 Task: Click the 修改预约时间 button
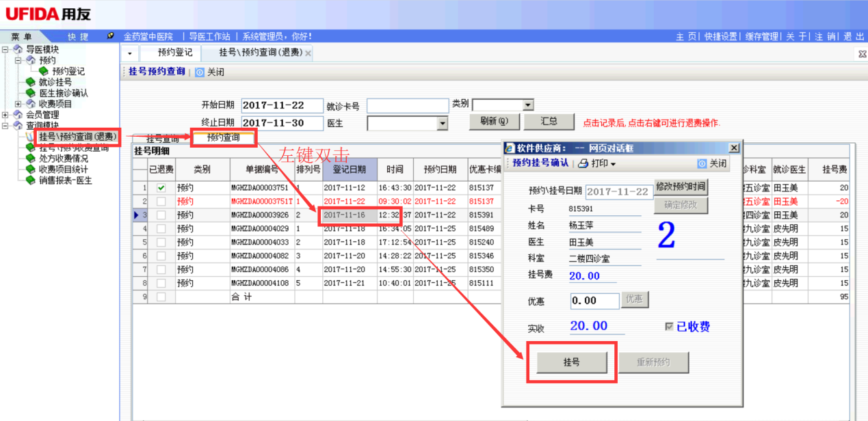pyautogui.click(x=681, y=187)
